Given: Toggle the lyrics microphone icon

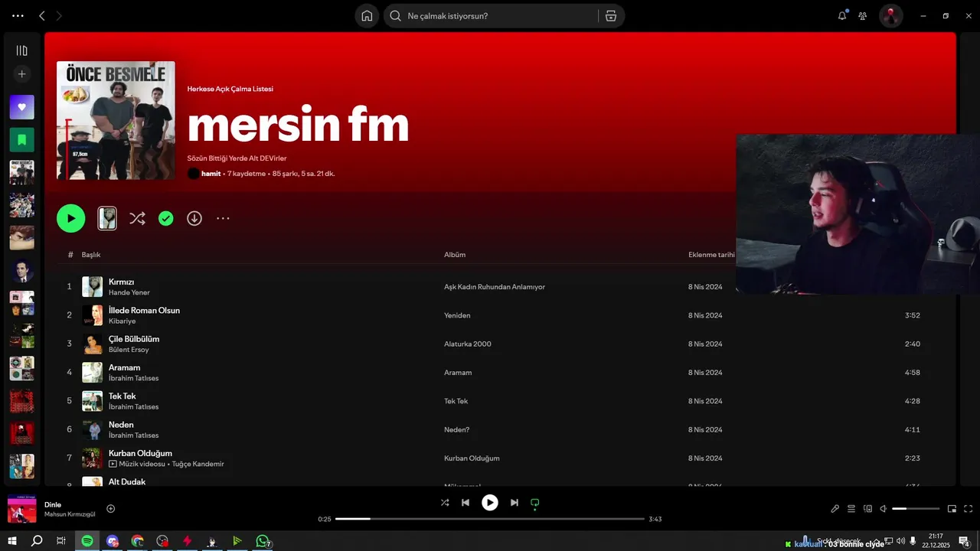Looking at the screenshot, I should [x=835, y=509].
